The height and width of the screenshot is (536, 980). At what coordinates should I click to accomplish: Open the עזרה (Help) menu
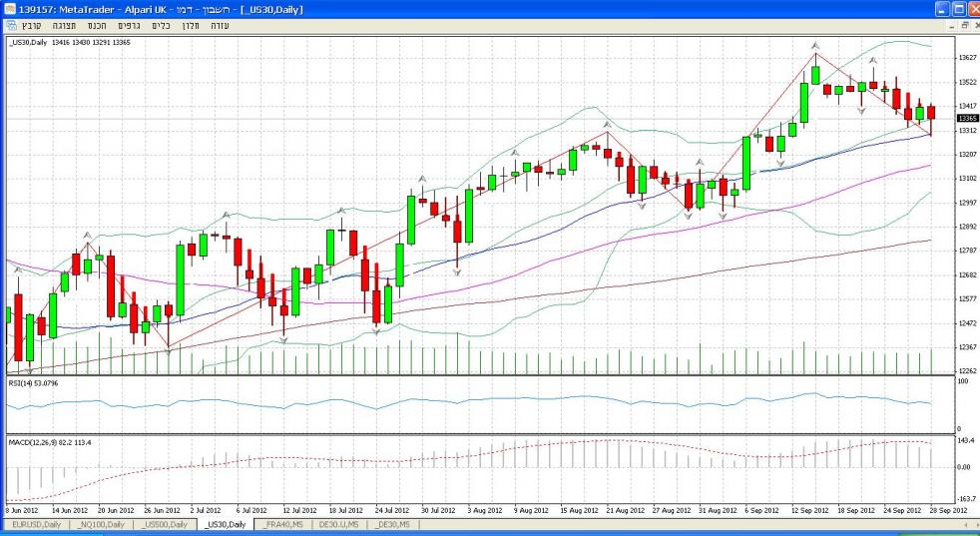221,25
